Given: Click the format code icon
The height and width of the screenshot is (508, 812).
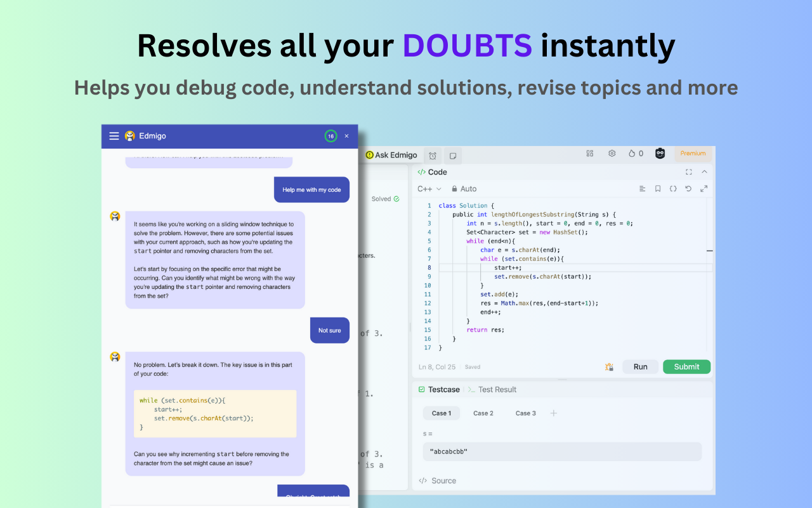Looking at the screenshot, I should click(643, 189).
